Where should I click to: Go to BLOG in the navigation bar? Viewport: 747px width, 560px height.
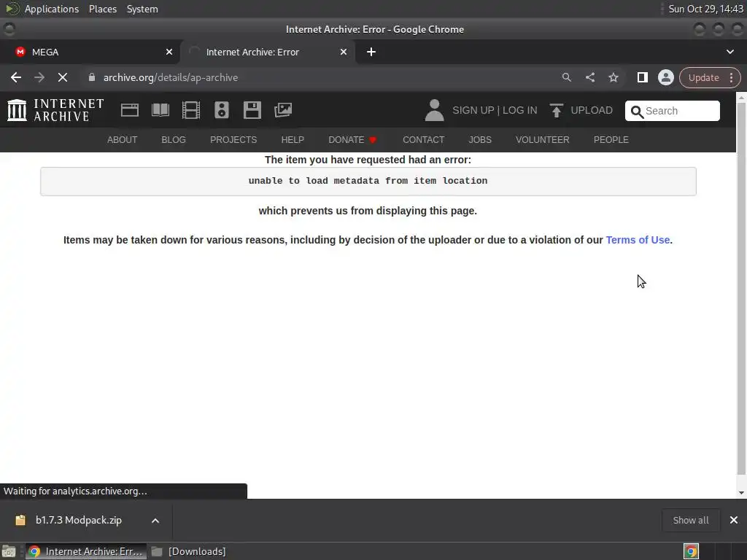(174, 140)
